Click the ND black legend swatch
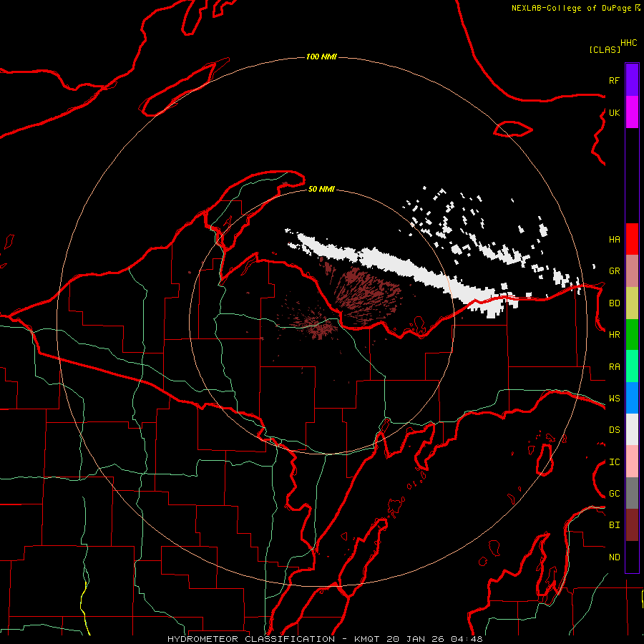This screenshot has width=644, height=644. (632, 557)
